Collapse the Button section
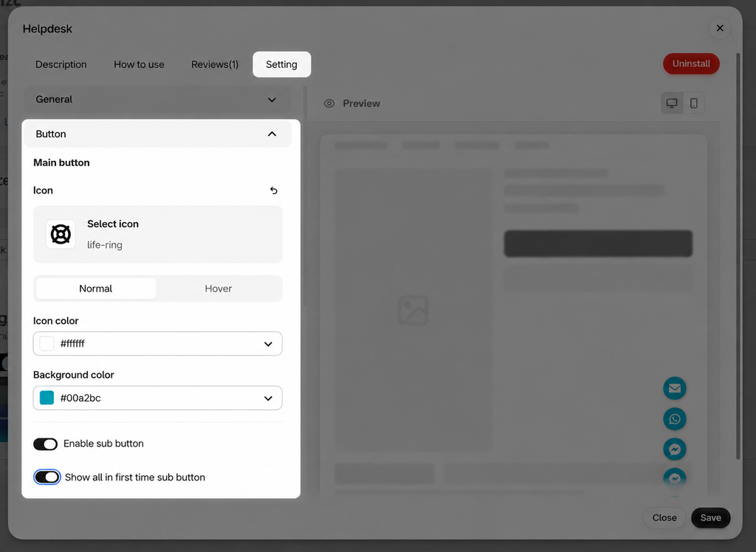This screenshot has height=552, width=756. point(158,134)
